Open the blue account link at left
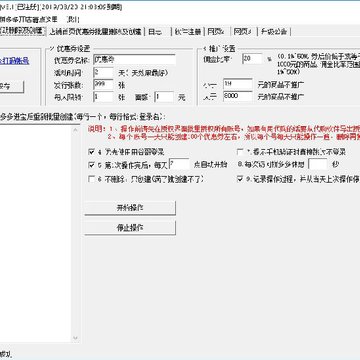This screenshot has width=360, height=360. point(14,61)
